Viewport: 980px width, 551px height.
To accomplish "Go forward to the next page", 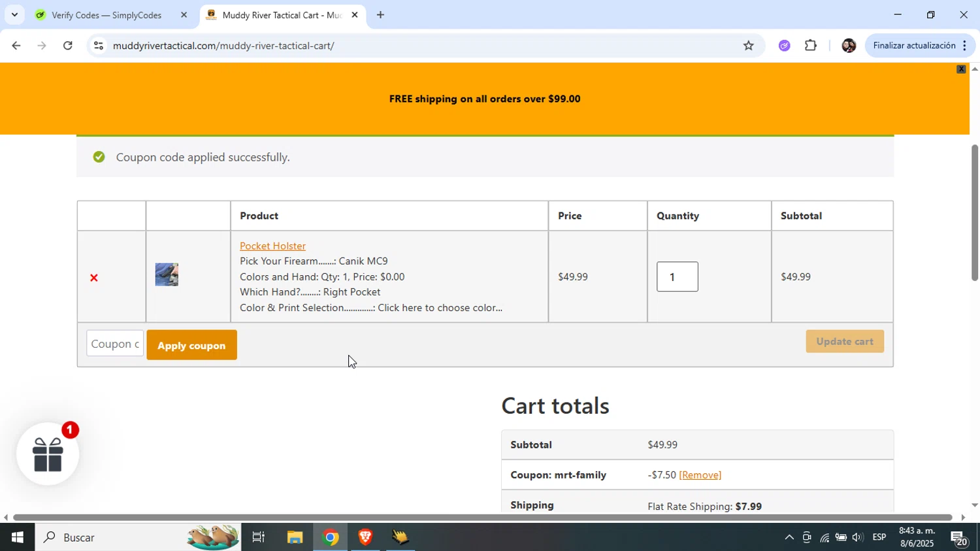I will click(x=42, y=46).
